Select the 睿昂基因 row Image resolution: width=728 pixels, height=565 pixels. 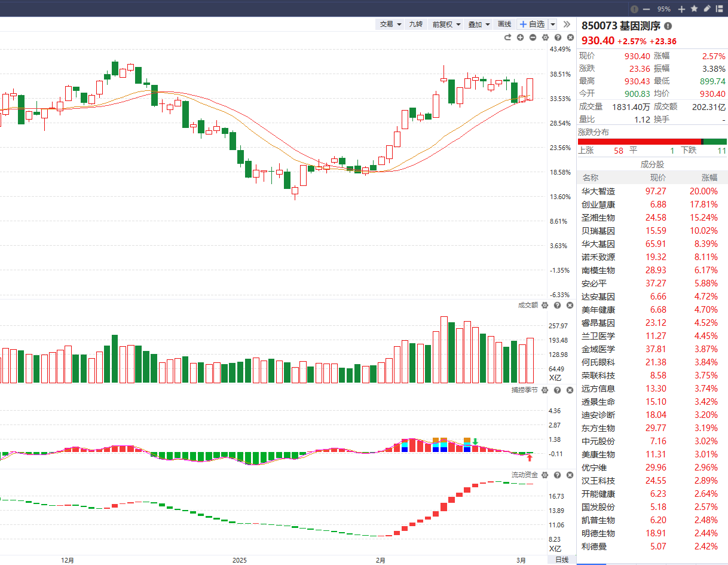[x=652, y=323]
